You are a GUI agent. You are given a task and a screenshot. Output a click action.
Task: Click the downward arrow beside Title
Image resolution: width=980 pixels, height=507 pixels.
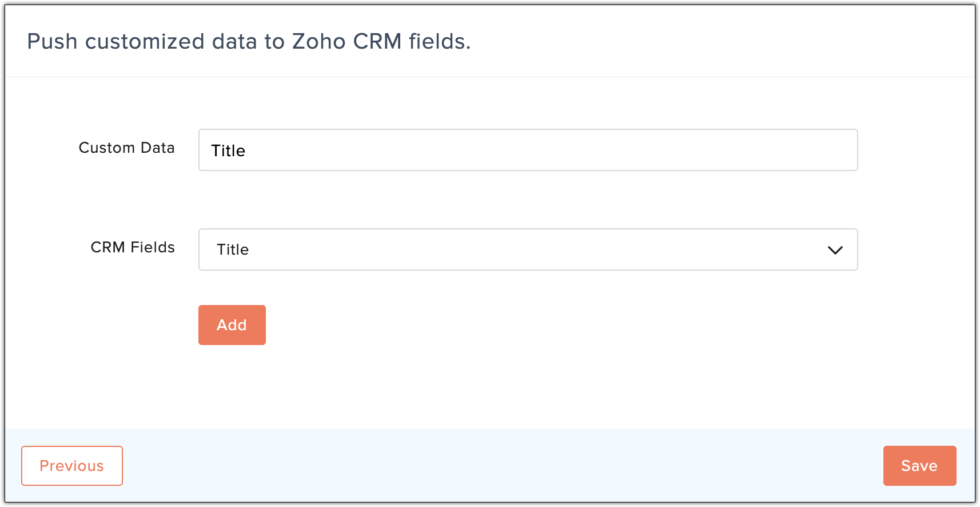tap(835, 250)
